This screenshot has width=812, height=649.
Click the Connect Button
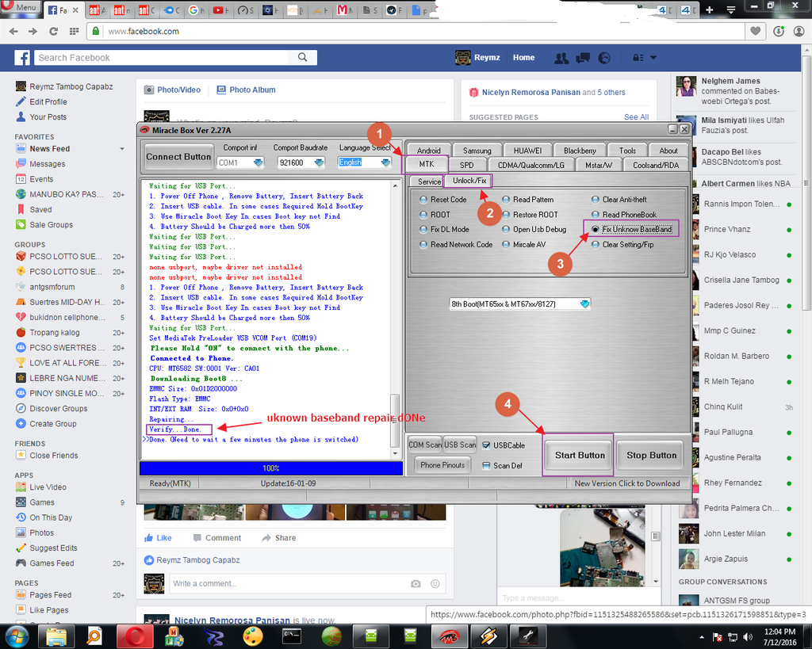tap(178, 157)
